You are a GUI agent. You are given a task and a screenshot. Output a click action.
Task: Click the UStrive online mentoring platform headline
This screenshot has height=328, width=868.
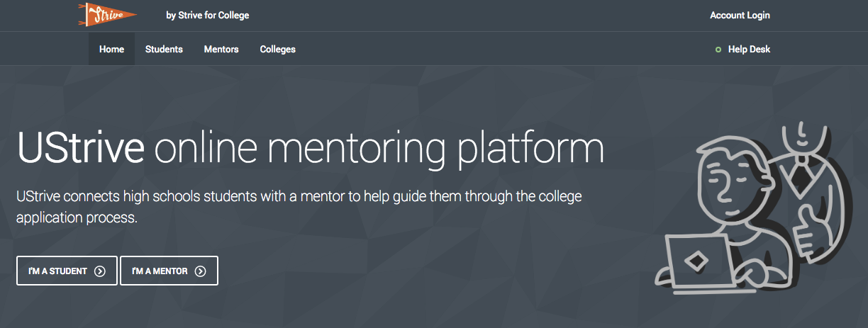[310, 147]
